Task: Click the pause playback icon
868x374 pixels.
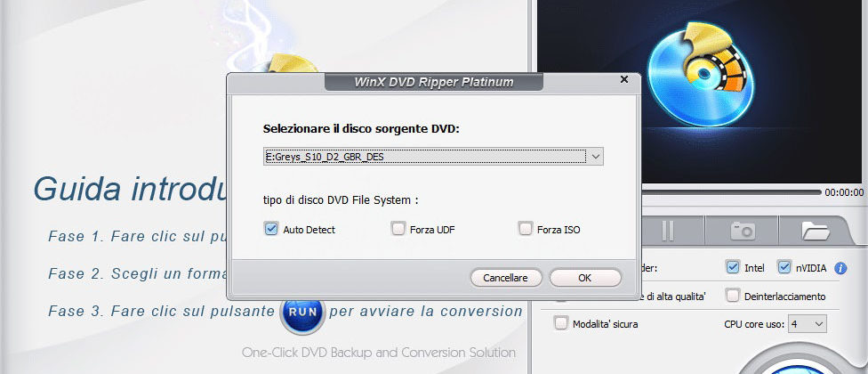Action: (668, 231)
